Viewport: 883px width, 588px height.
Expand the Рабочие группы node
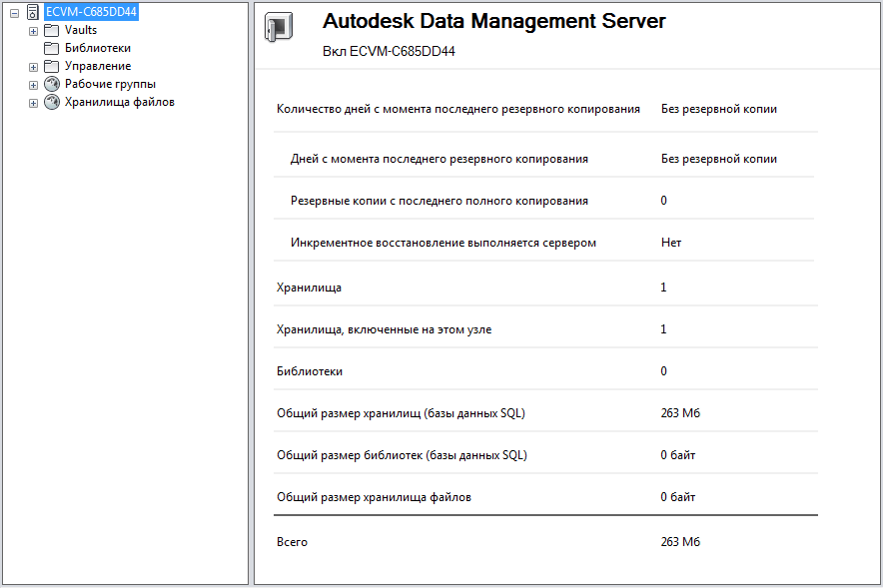[x=34, y=85]
